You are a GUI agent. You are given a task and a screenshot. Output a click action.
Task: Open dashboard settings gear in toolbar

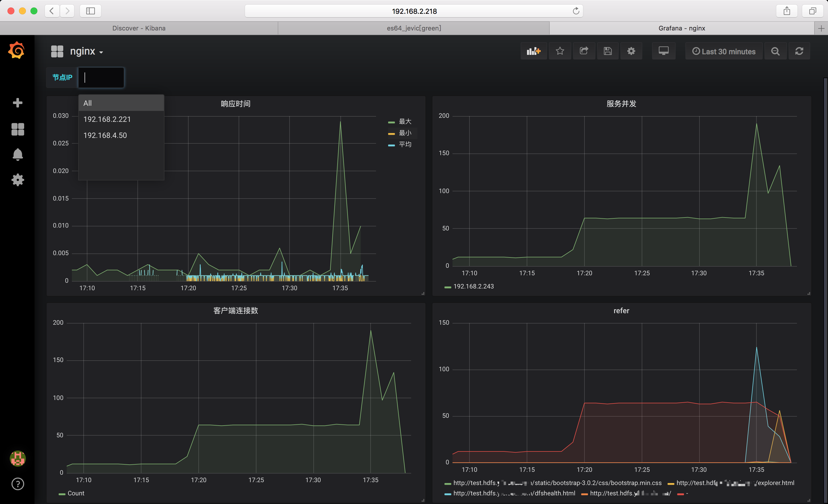tap(631, 51)
